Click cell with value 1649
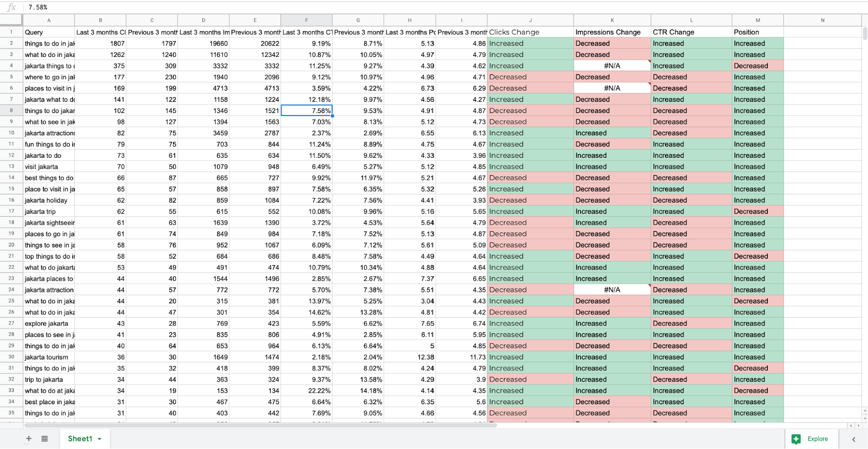 (203, 357)
